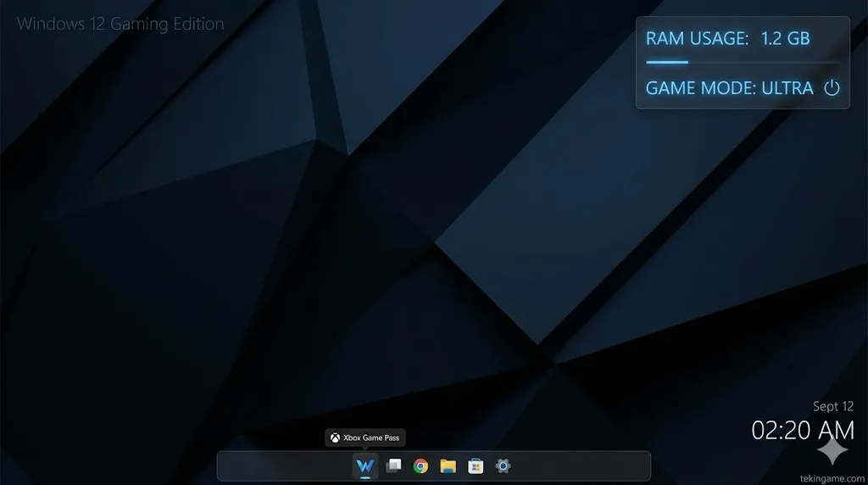Click the Xbox logo in the tooltip
868x485 pixels.
tap(336, 438)
